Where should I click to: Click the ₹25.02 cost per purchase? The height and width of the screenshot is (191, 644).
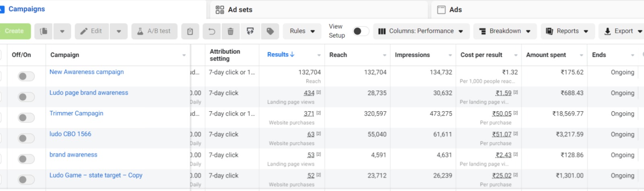pos(502,176)
